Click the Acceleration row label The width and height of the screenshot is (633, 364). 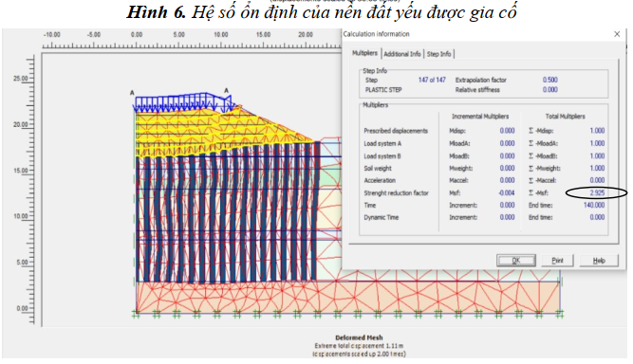(380, 180)
